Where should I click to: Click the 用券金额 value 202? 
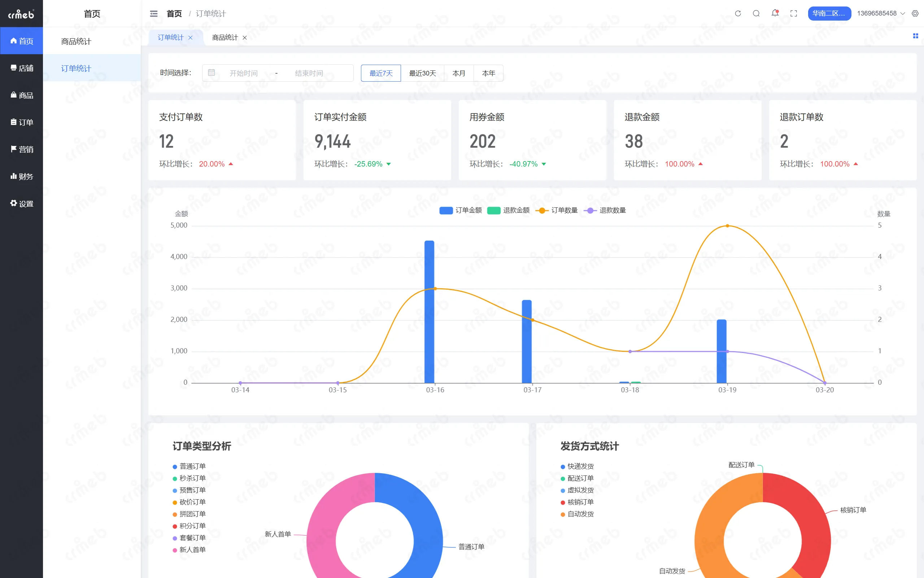pos(483,142)
